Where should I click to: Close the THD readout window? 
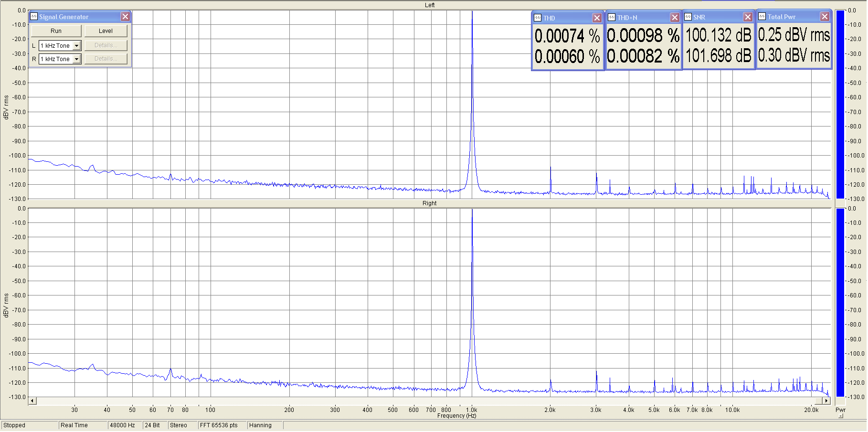tap(597, 18)
